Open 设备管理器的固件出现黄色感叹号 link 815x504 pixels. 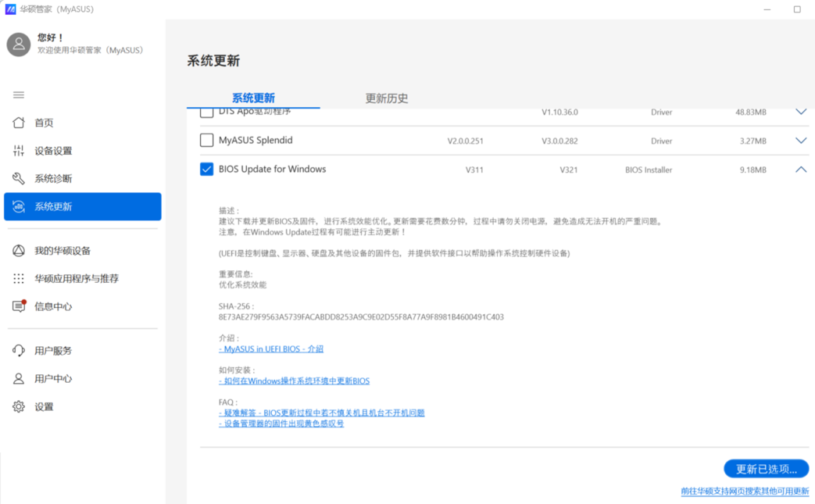tap(281, 424)
